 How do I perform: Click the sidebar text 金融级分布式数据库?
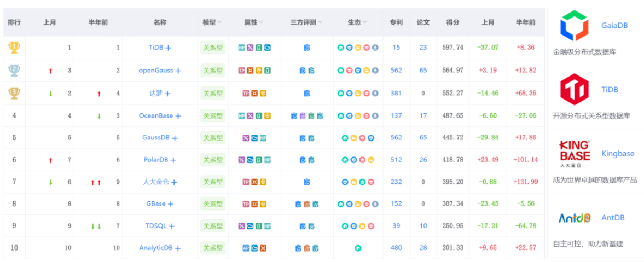coord(584,52)
